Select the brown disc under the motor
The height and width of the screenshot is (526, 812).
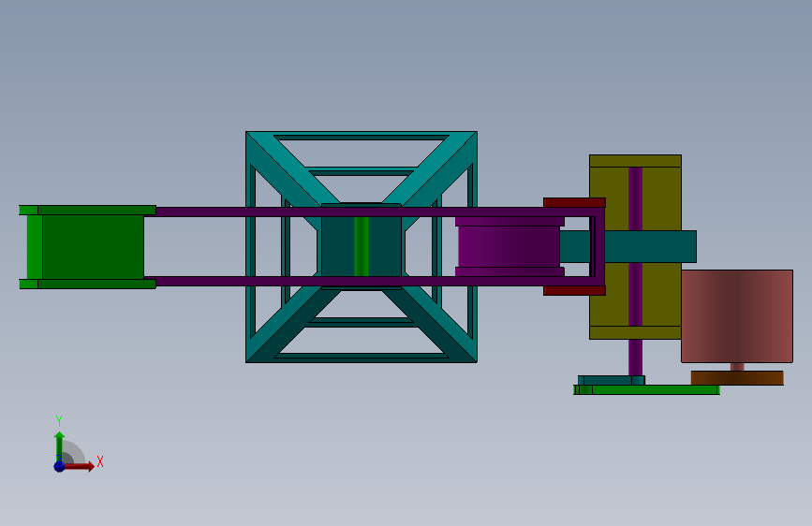(x=737, y=378)
